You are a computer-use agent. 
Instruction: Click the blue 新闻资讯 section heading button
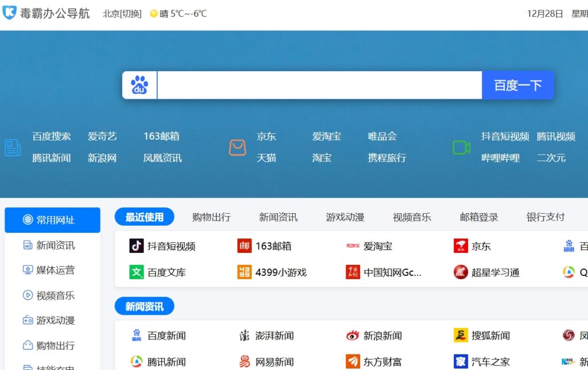point(144,307)
